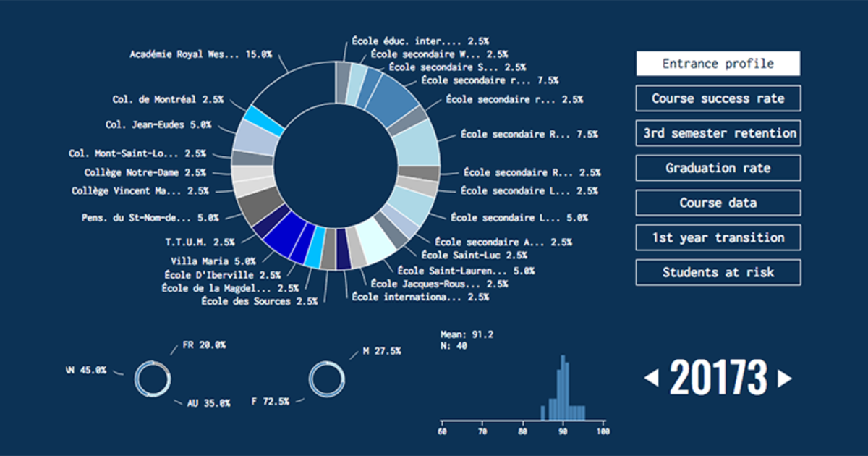
Task: Switch to the Entrance profile tab
Action: click(x=718, y=64)
